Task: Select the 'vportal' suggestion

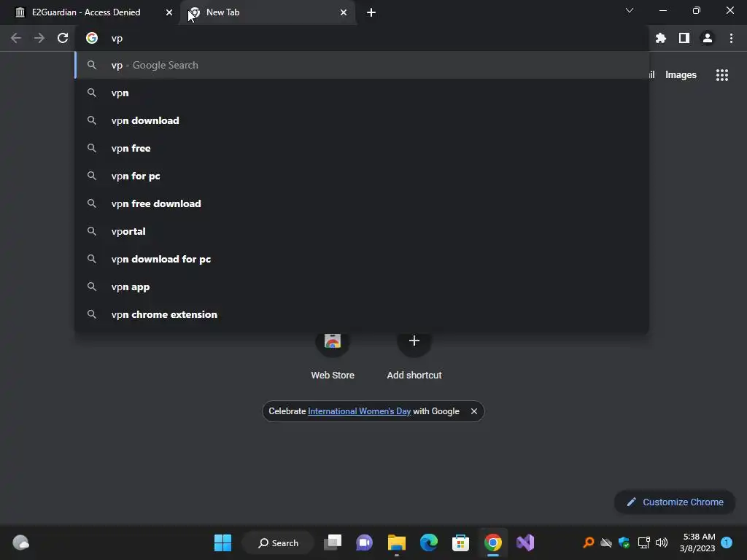Action: [x=362, y=231]
